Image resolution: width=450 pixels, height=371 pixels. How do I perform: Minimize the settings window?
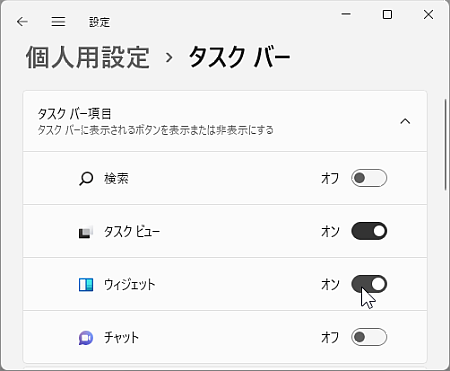(346, 14)
